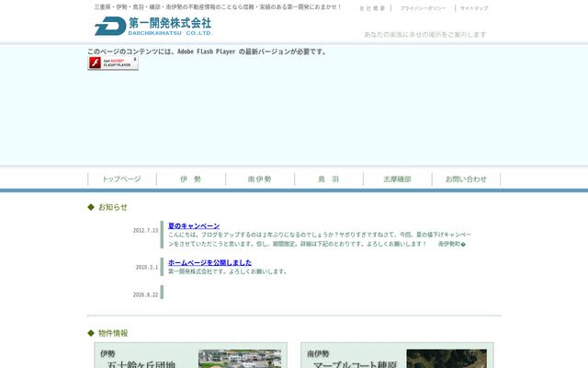Open お問い合わせ in the navigation bar
588x368 pixels.
[x=466, y=179]
